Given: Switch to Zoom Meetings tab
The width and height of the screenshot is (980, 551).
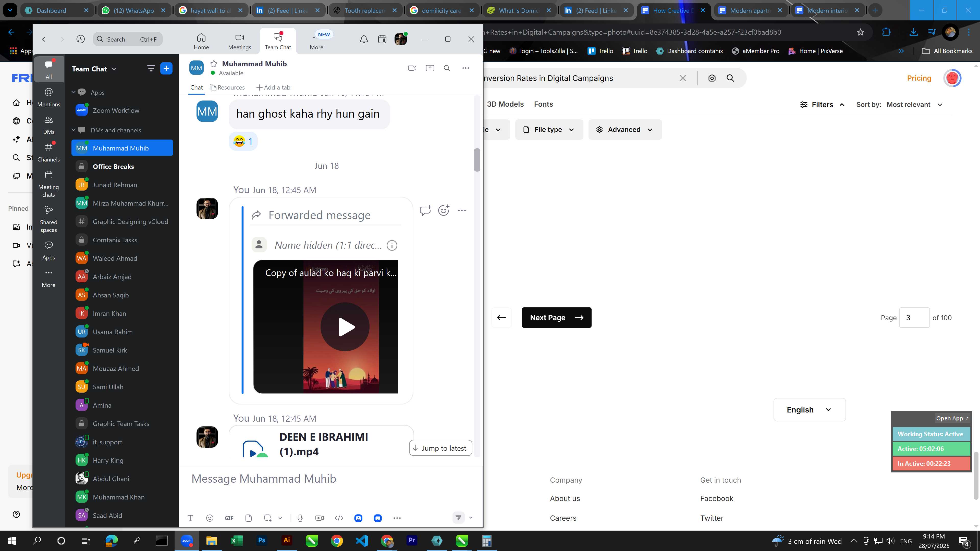Looking at the screenshot, I should 239,41.
